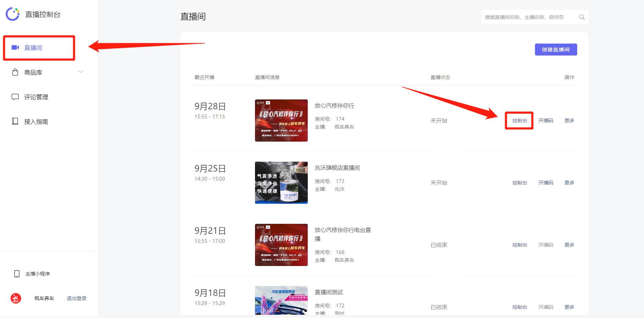This screenshot has height=318, width=644.
Task: Click the title 直播间测试
Action: point(329,292)
